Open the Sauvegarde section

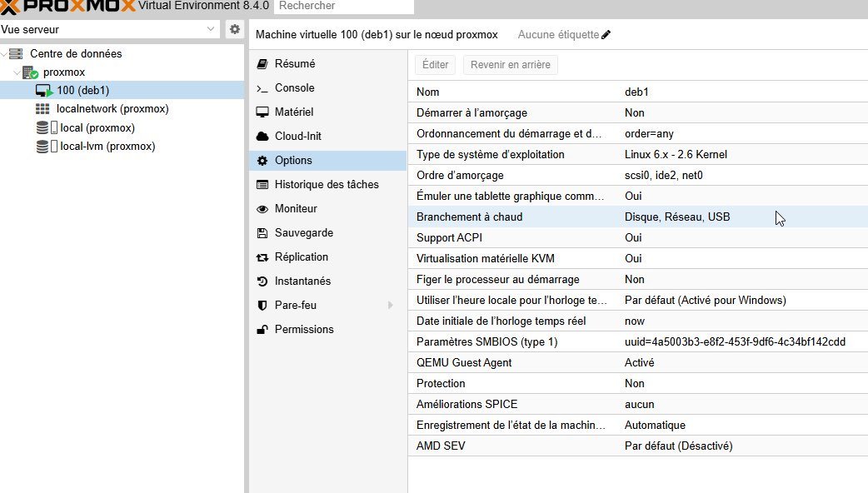click(x=303, y=233)
